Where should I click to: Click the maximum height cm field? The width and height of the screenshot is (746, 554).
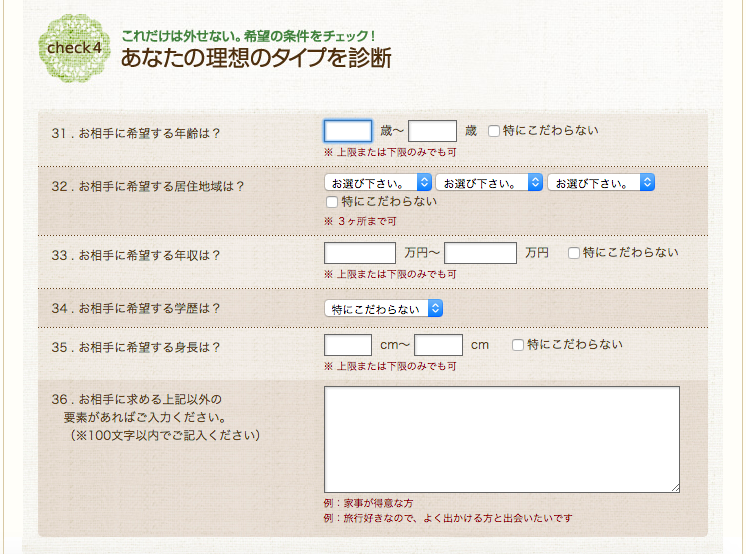coord(438,345)
